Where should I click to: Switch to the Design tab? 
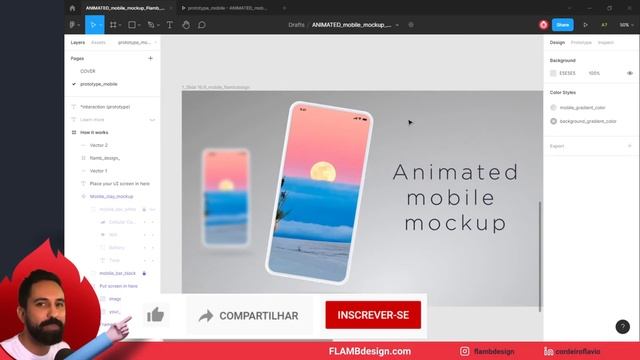point(557,42)
